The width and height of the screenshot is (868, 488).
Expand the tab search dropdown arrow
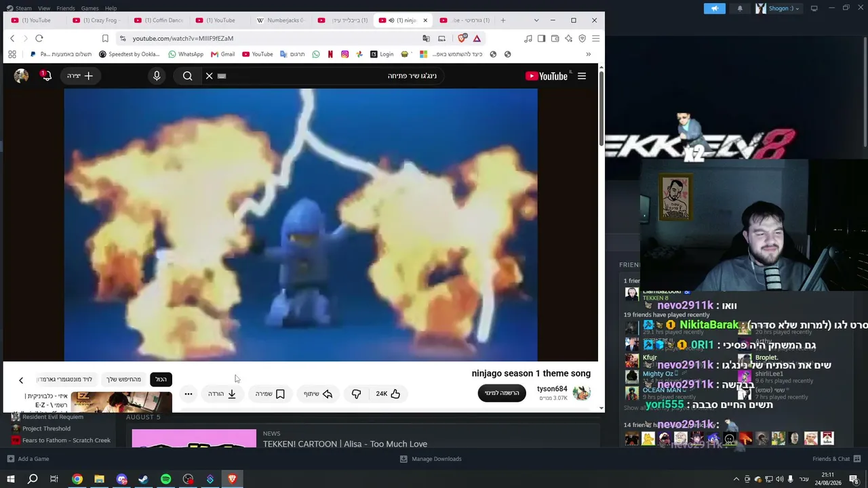tap(536, 20)
